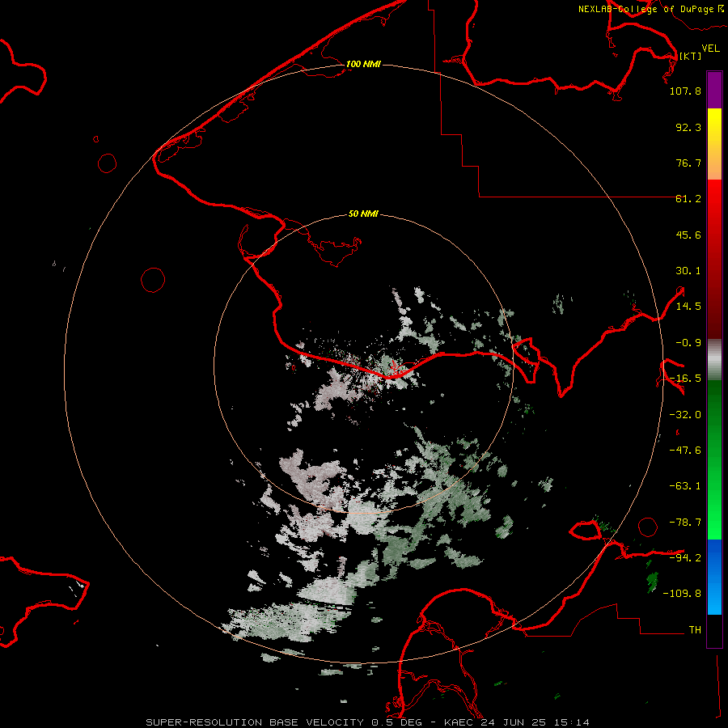The height and width of the screenshot is (728, 728).
Task: Click the 30.1 legend value
Action: tap(688, 271)
